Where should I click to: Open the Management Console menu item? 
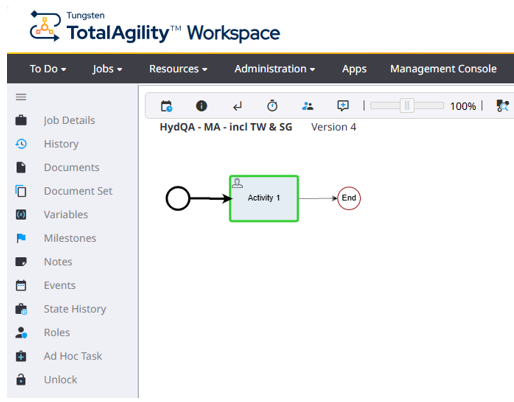(x=443, y=69)
